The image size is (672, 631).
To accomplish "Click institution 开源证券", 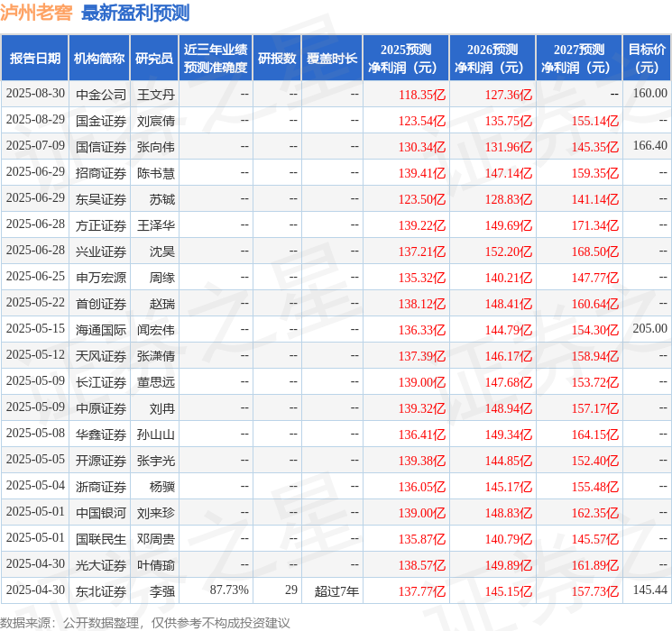I will pyautogui.click(x=101, y=461).
